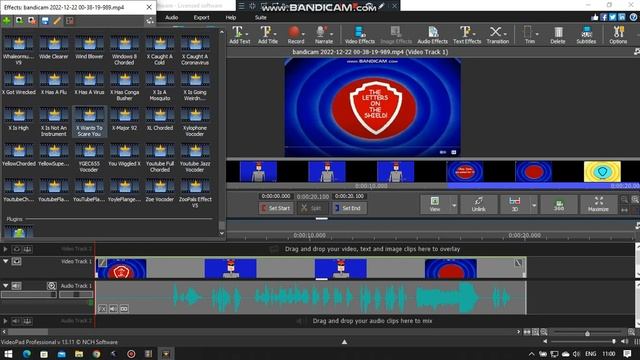The image size is (640, 360).
Task: Open Video Effects from the toolbar
Action: coord(360,35)
